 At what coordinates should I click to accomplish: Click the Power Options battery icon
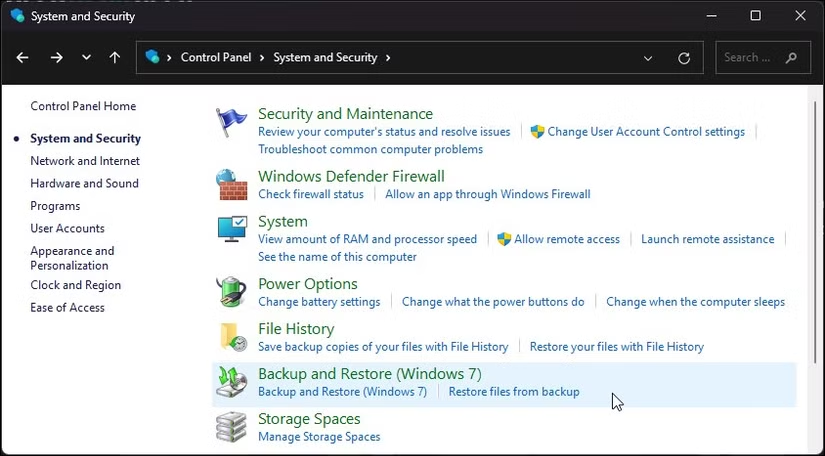pos(232,292)
